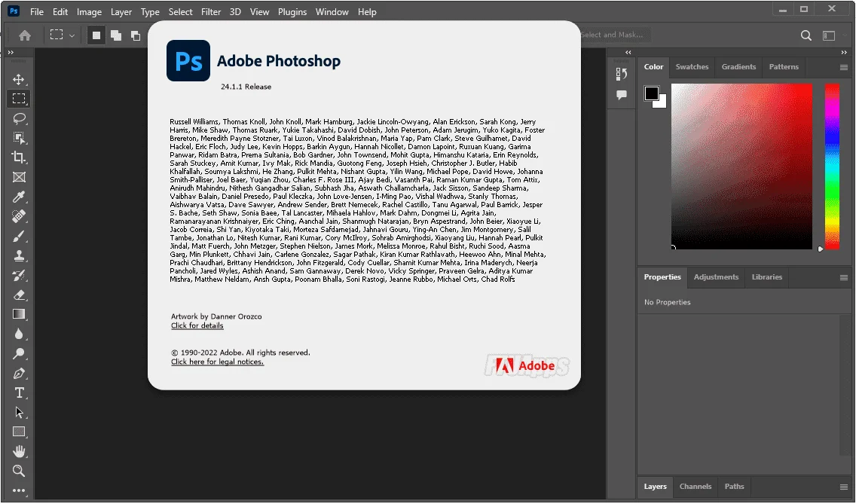Select the Horizontal Type tool

click(19, 393)
